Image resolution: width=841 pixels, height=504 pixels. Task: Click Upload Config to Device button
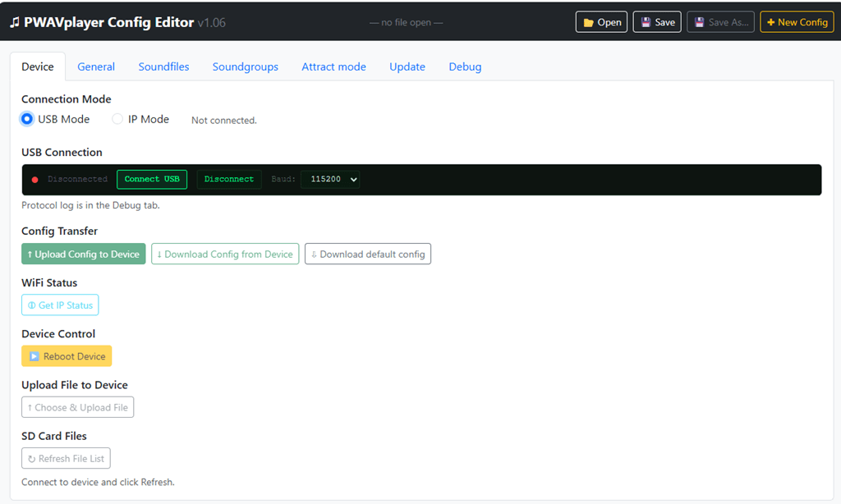(x=83, y=254)
